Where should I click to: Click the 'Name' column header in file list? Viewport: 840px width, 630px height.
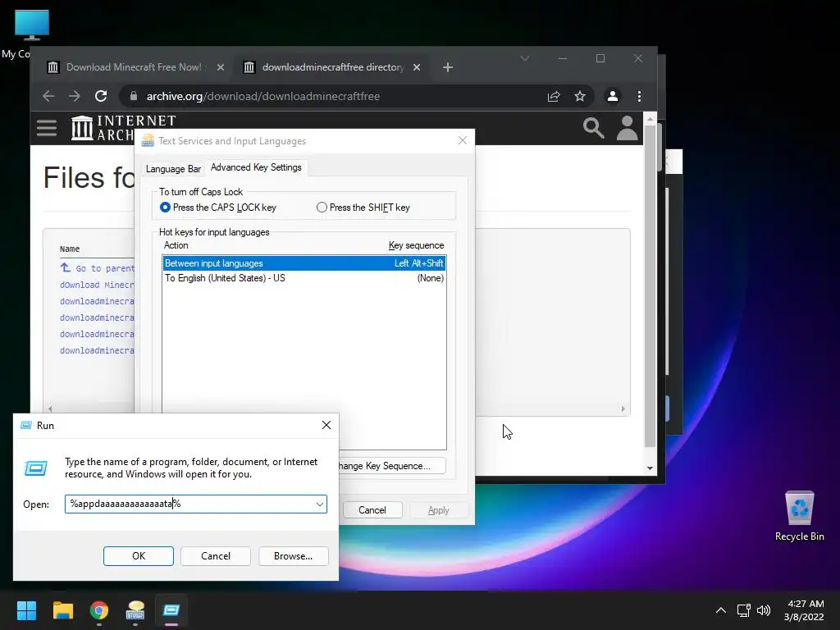coord(70,249)
